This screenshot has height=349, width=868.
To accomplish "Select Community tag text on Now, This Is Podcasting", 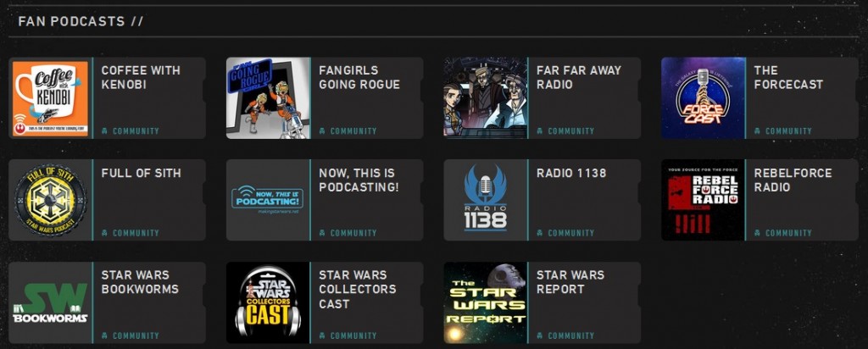I will [353, 234].
